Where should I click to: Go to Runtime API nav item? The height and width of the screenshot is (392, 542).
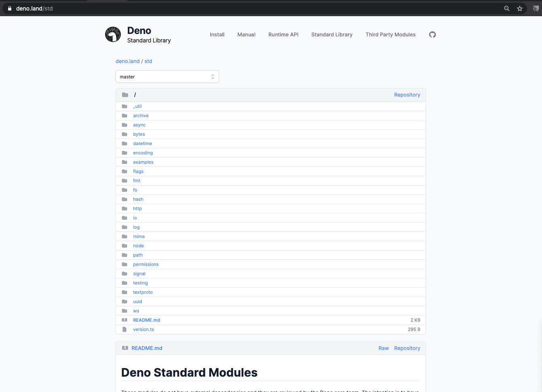click(x=283, y=35)
